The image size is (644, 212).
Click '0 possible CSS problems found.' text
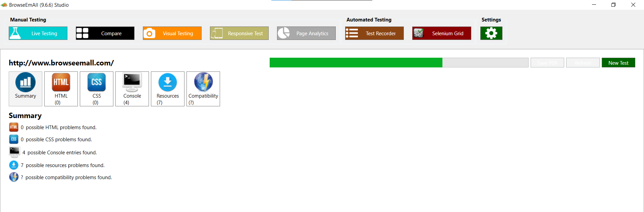coord(56,140)
